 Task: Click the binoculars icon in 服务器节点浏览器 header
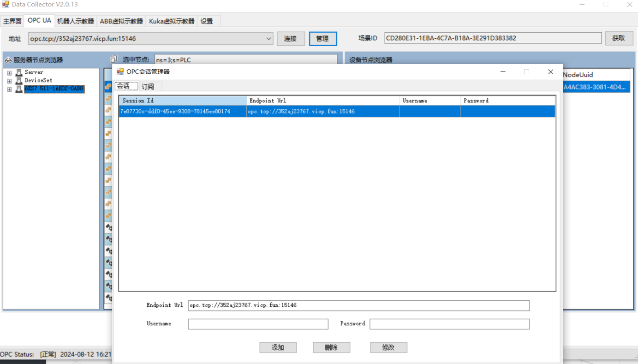(x=8, y=60)
